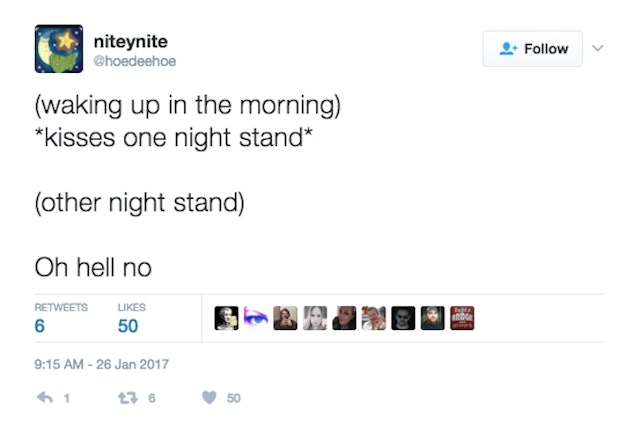View the 6 Retweets count

pos(40,326)
